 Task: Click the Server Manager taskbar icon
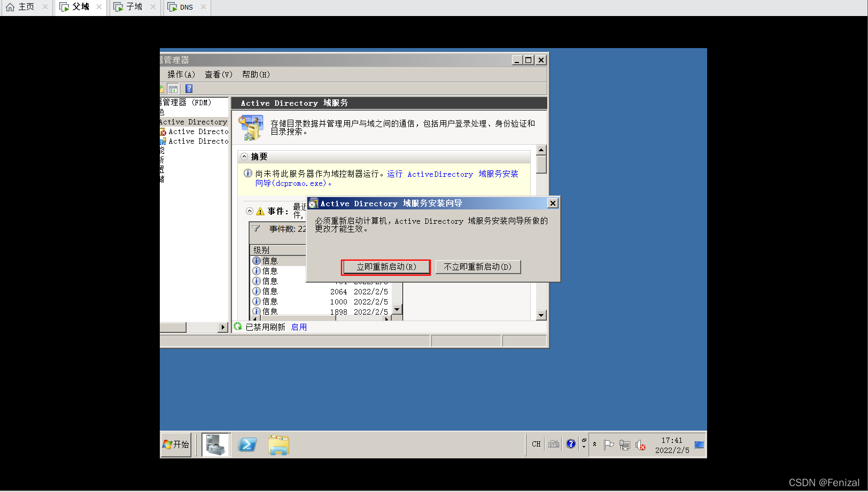pyautogui.click(x=216, y=444)
